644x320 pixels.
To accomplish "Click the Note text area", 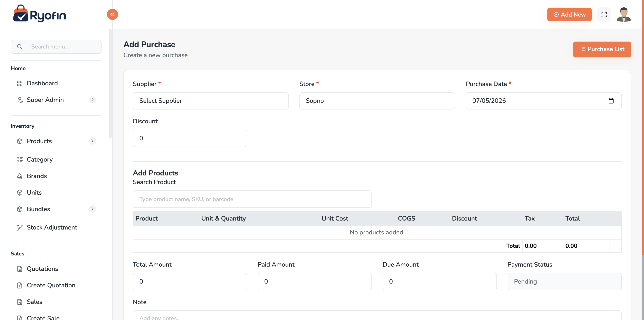I will point(377,315).
